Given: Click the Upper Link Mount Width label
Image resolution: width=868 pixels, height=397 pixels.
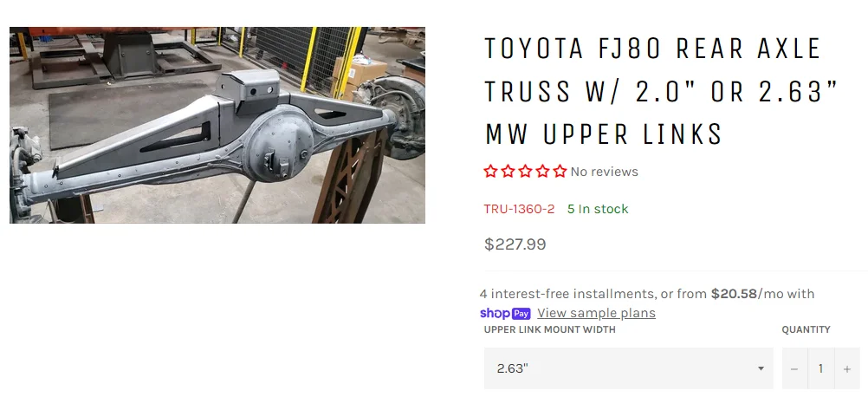Looking at the screenshot, I should (x=549, y=329).
